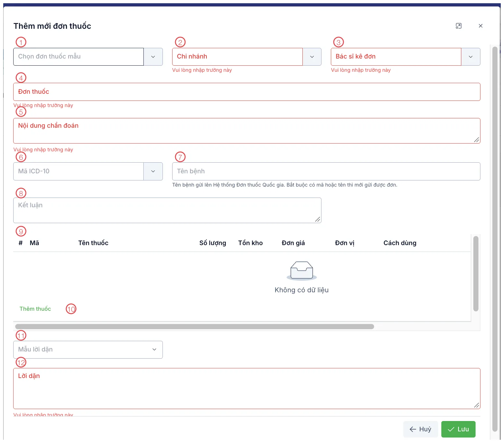504x443 pixels.
Task: Expand the Mã ICD-10 dropdown arrow
Action: (153, 171)
